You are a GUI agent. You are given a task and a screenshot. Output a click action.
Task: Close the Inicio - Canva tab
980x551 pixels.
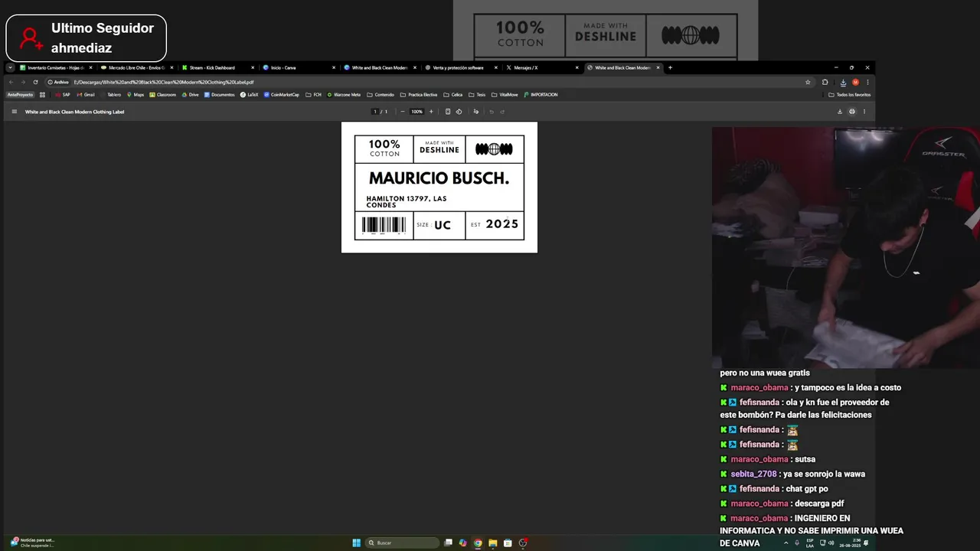(334, 67)
